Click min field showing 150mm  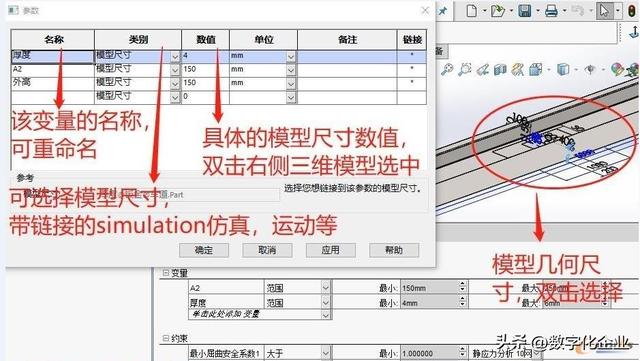pos(429,288)
